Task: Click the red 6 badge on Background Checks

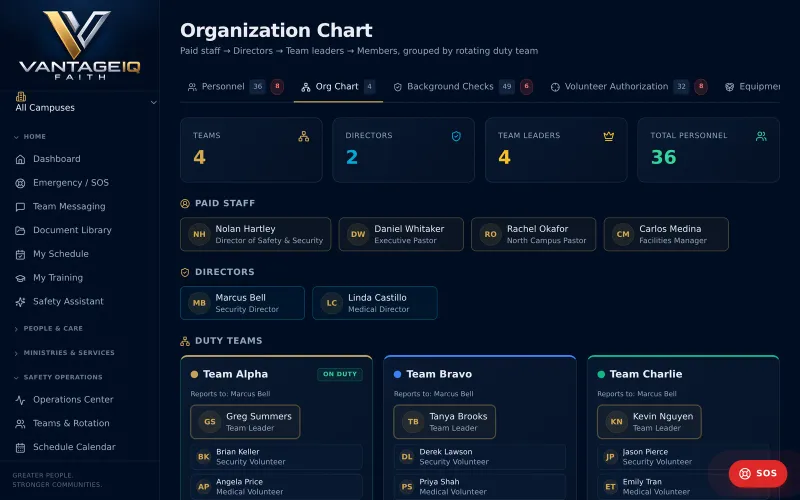Action: (x=527, y=87)
